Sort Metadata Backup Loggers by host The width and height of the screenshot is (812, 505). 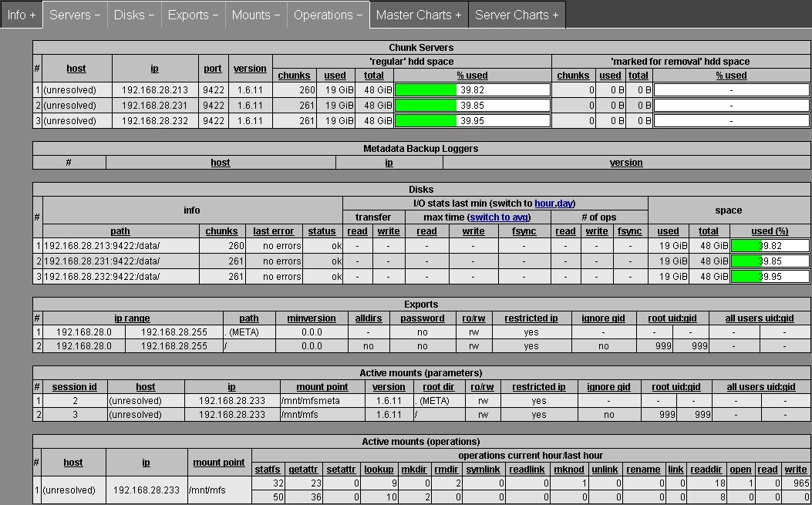tap(220, 162)
